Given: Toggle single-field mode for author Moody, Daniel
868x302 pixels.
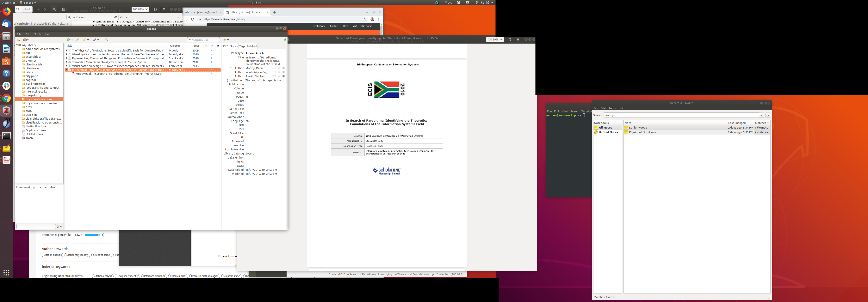Looking at the screenshot, I should coord(274,68).
